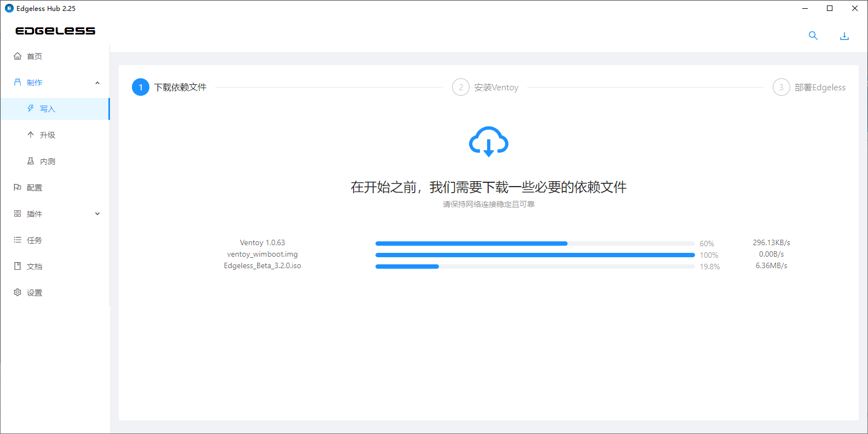Click the 制作 menu icon
The width and height of the screenshot is (868, 434).
coord(18,82)
